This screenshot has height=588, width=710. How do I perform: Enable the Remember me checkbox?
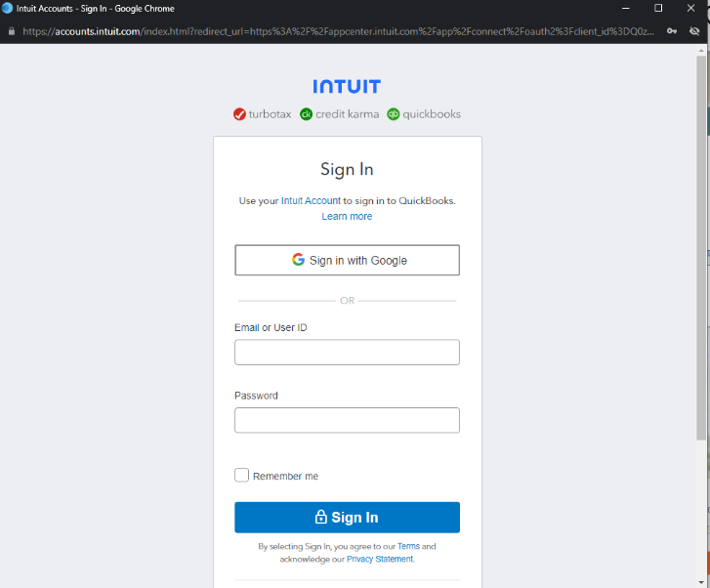242,476
